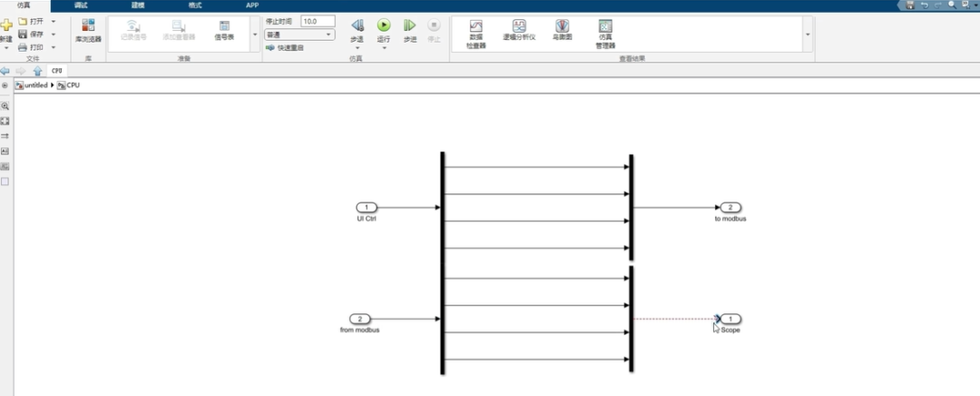The image size is (980, 396).
Task: Switch to the APP ribbon tab
Action: coord(252,5)
